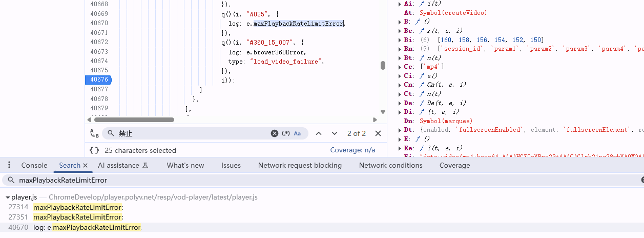Clear the find bar search text
The image size is (644, 238).
[275, 133]
